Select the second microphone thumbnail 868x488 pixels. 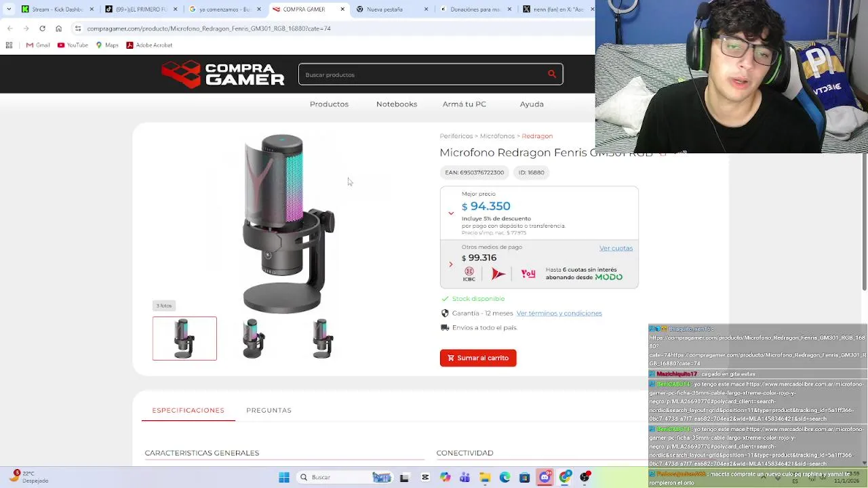254,338
